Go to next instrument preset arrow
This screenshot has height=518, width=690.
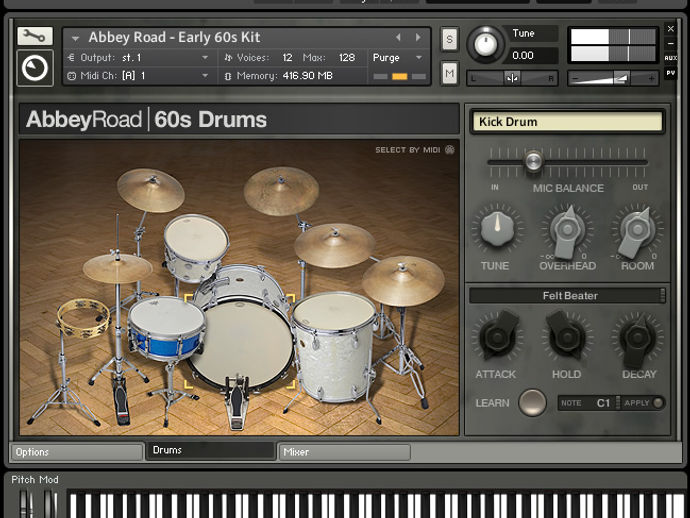(418, 37)
